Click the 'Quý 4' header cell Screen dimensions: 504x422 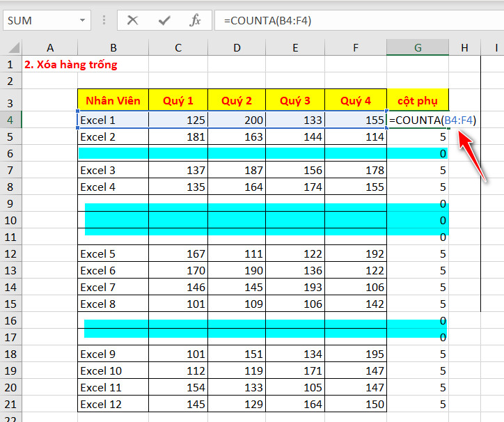tap(356, 100)
